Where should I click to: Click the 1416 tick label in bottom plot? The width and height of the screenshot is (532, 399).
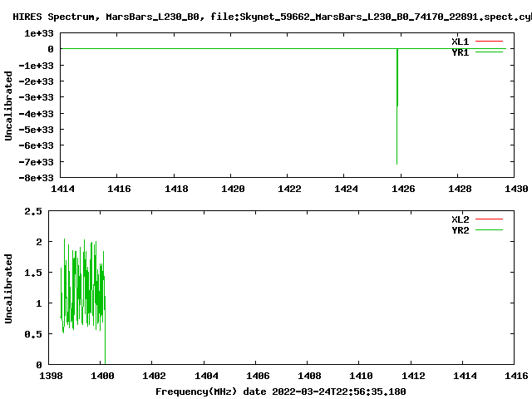click(516, 376)
